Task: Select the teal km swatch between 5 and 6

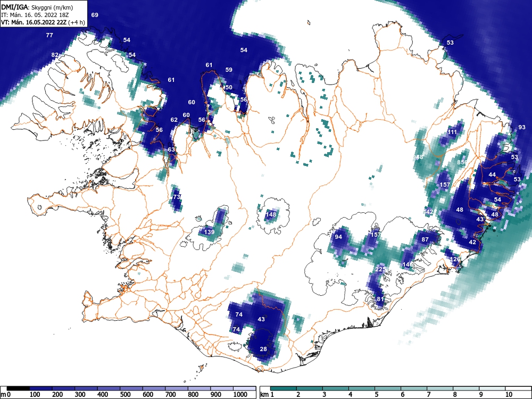Action: pyautogui.click(x=388, y=388)
